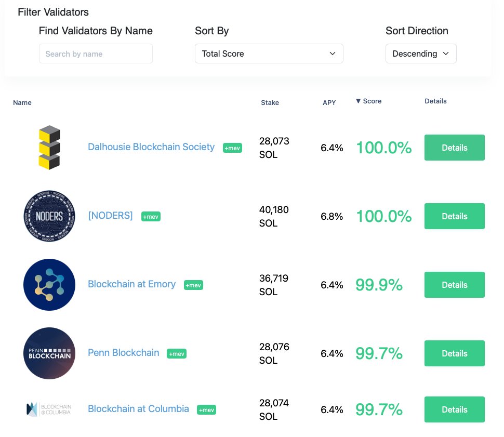The image size is (504, 437).
Task: Click the Blockchain at Emory logo
Action: click(x=49, y=285)
